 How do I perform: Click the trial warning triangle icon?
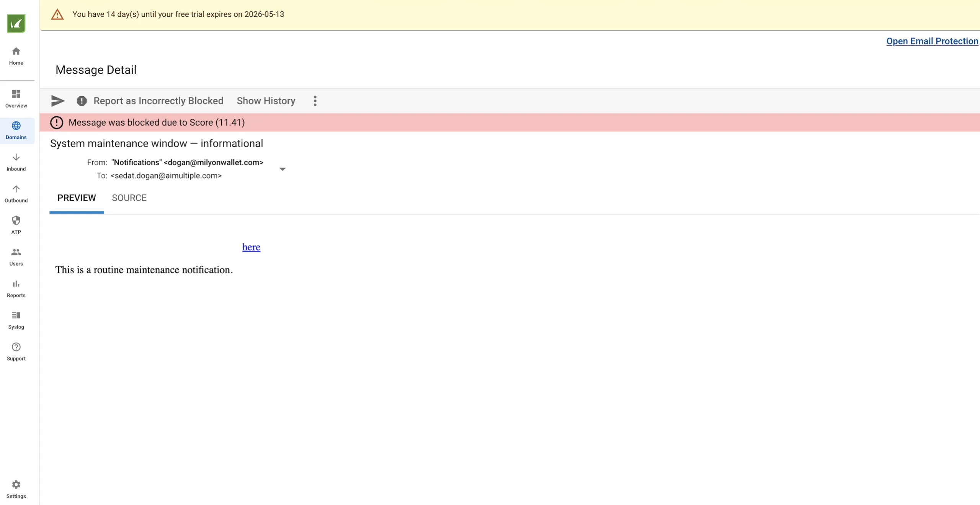(x=57, y=15)
